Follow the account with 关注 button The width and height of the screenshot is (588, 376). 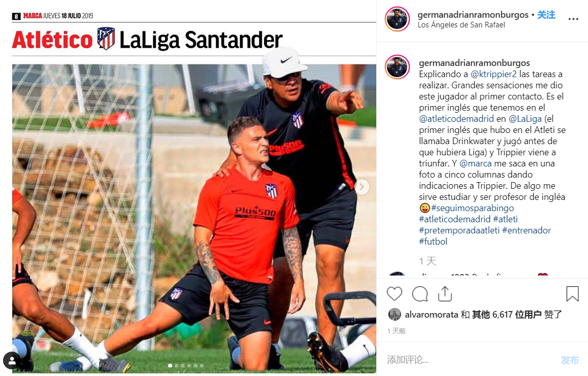point(546,15)
